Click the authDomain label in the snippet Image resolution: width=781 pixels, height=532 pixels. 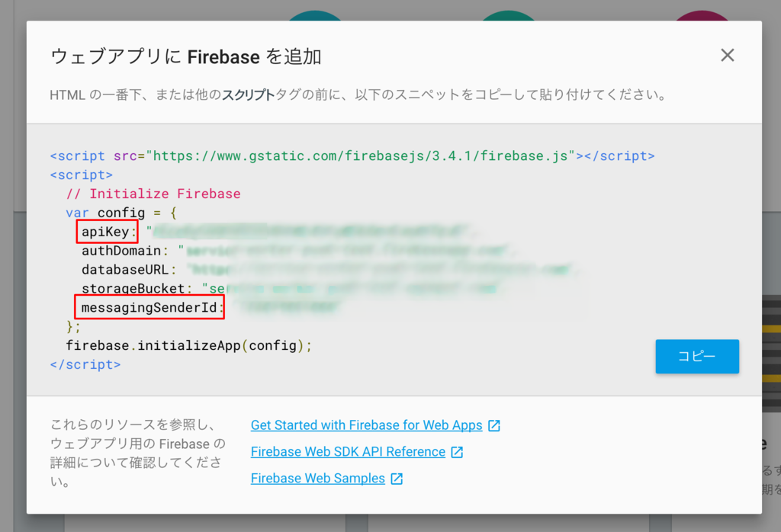pos(121,250)
